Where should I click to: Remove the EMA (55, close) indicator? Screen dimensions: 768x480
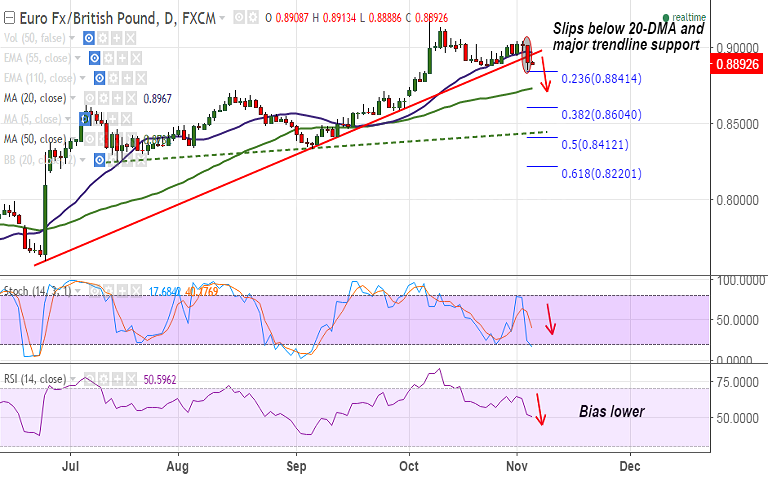[136, 58]
